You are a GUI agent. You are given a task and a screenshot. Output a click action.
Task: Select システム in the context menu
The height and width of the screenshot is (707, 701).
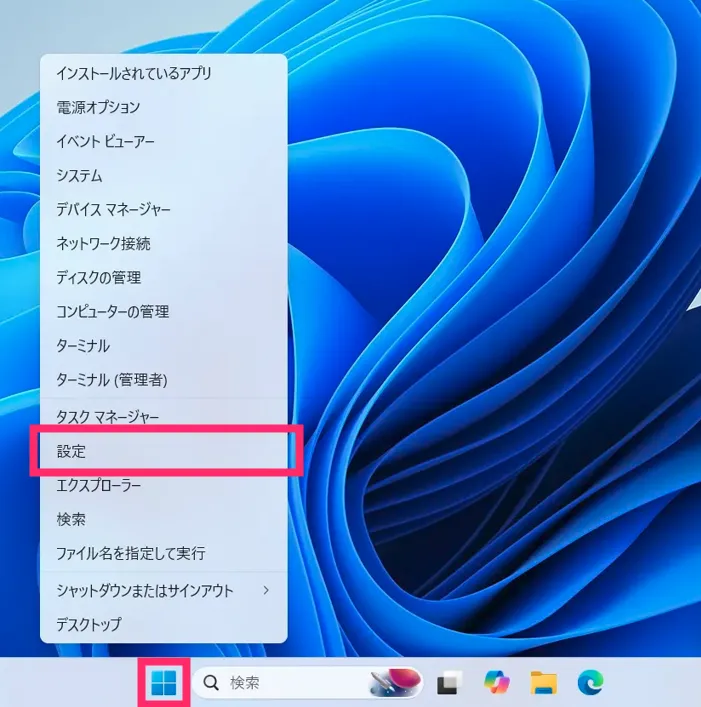coord(80,175)
